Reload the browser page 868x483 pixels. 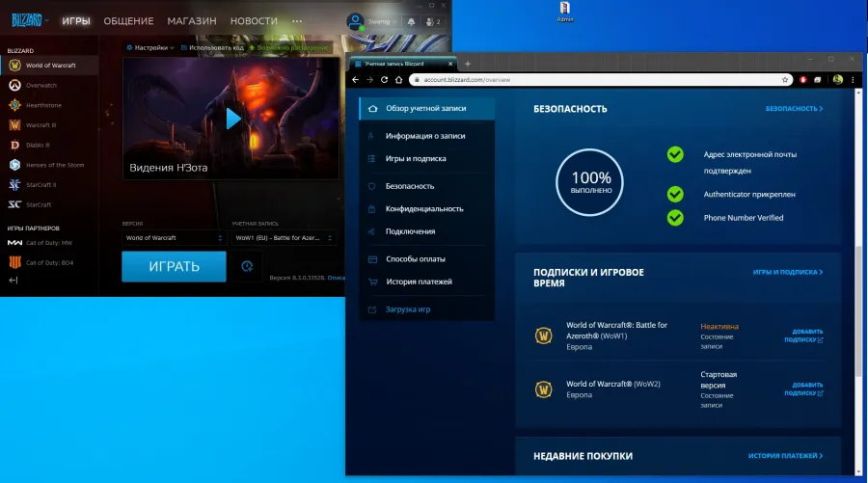click(384, 80)
